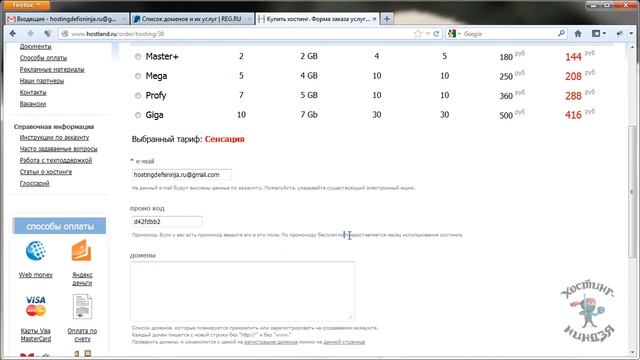Viewport: 640px width, 360px height.
Task: Open the bookmarks toolbar button
Action: [x=598, y=33]
